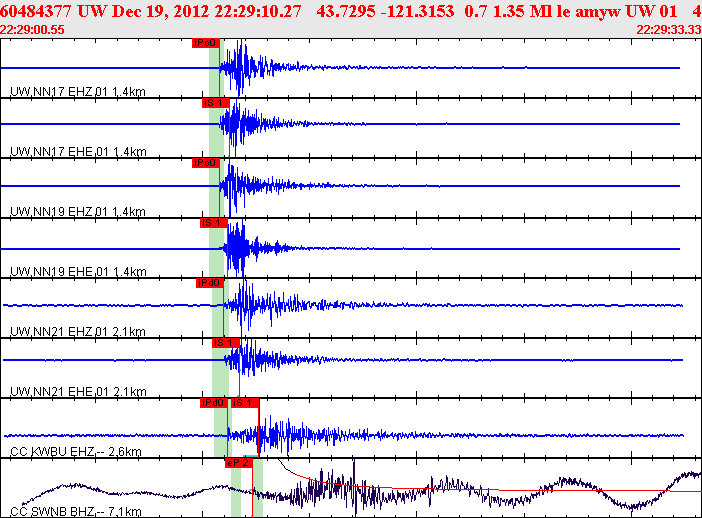
Task: Select the iPd0 pick flag on NN21 EHZ
Action: point(210,283)
